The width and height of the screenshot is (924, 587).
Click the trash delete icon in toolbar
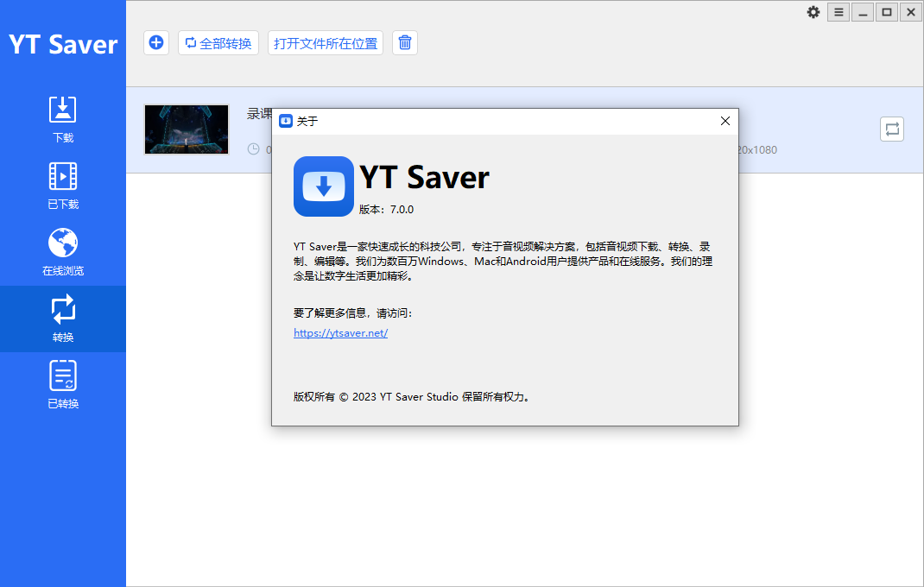(x=405, y=43)
